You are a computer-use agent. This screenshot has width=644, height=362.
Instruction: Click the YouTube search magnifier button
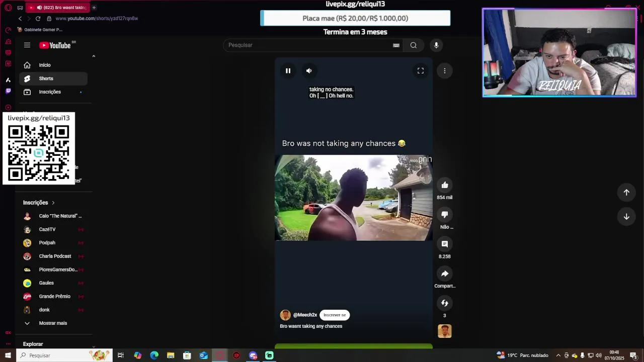pyautogui.click(x=414, y=45)
